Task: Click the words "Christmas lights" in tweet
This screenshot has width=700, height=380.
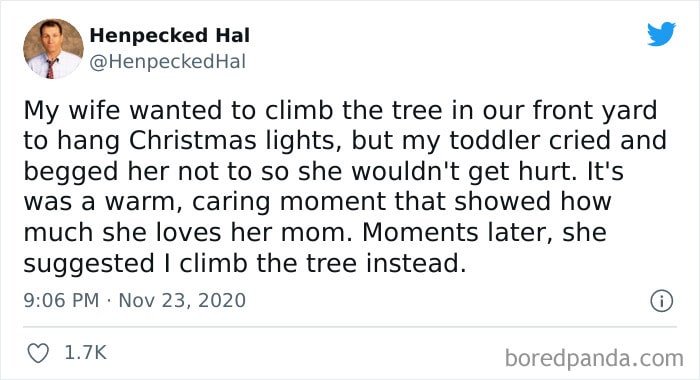Action: tap(232, 141)
